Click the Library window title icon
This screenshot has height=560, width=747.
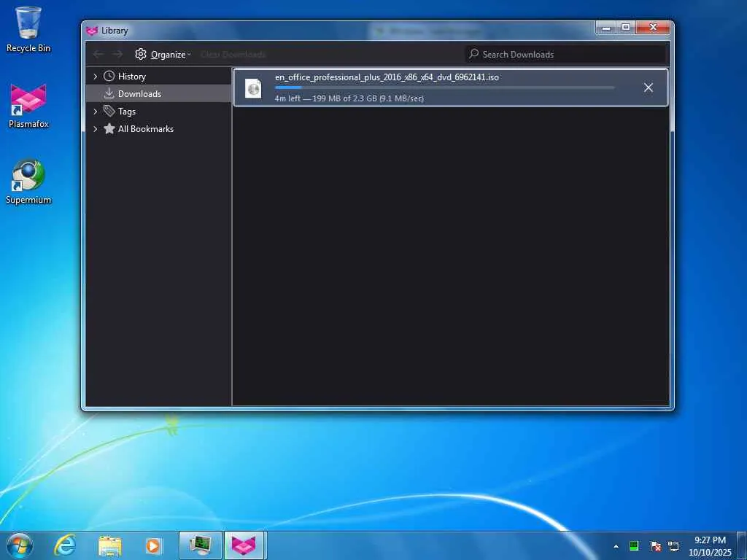coord(92,31)
